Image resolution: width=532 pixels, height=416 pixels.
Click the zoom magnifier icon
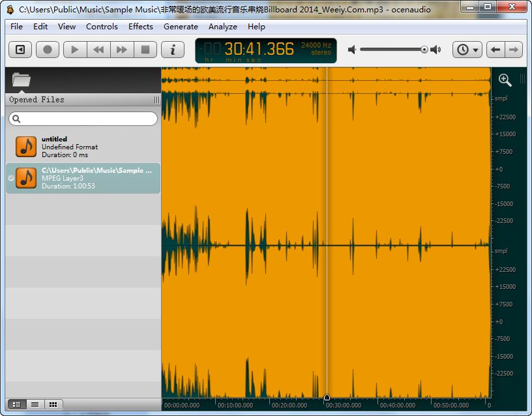505,80
